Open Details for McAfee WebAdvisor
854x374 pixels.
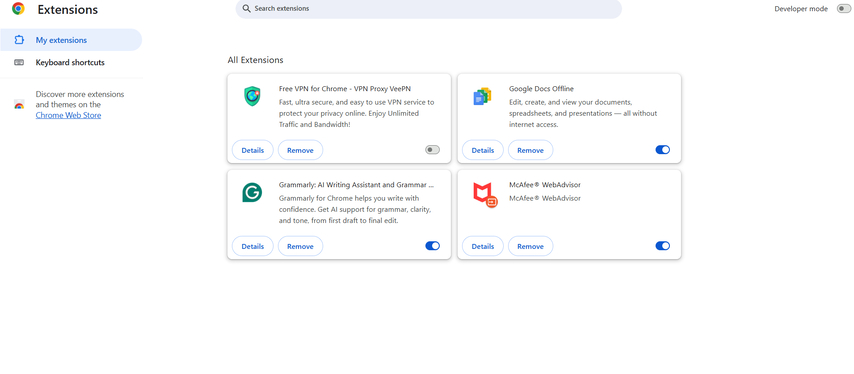tap(483, 246)
